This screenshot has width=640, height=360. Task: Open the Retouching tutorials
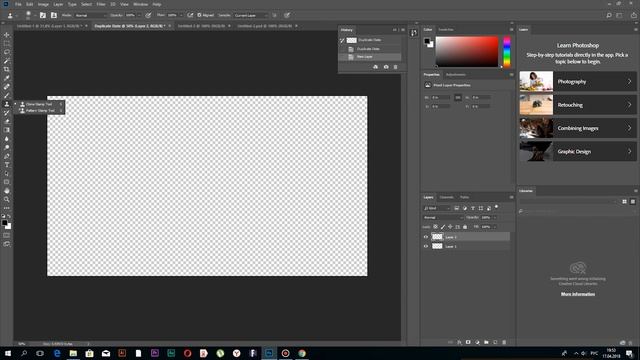(x=578, y=105)
